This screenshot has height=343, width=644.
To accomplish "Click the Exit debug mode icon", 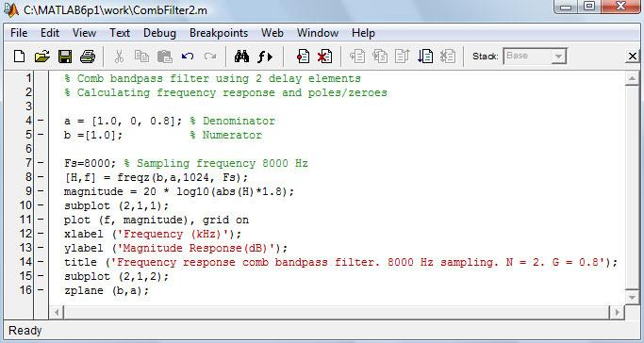I will (x=448, y=57).
